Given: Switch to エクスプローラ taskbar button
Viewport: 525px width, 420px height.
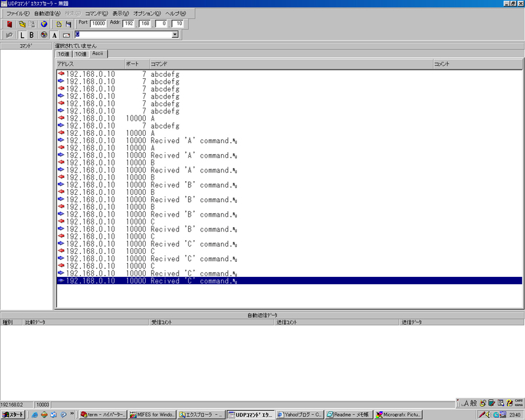Looking at the screenshot, I should (201, 415).
